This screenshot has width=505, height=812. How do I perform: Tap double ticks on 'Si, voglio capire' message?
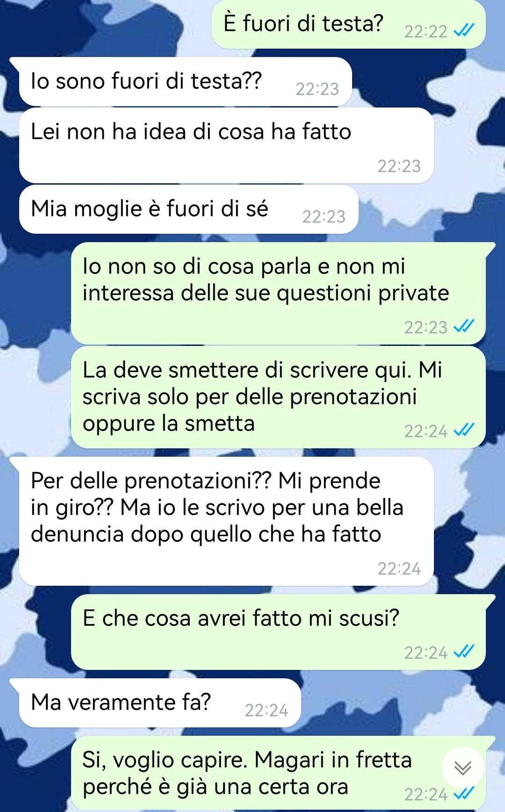(x=464, y=793)
